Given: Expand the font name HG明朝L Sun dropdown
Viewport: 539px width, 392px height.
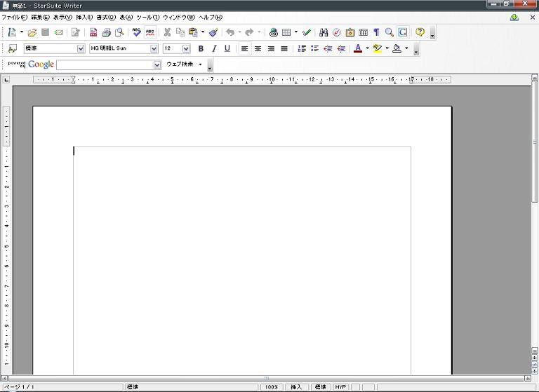Looking at the screenshot, I should coord(154,48).
